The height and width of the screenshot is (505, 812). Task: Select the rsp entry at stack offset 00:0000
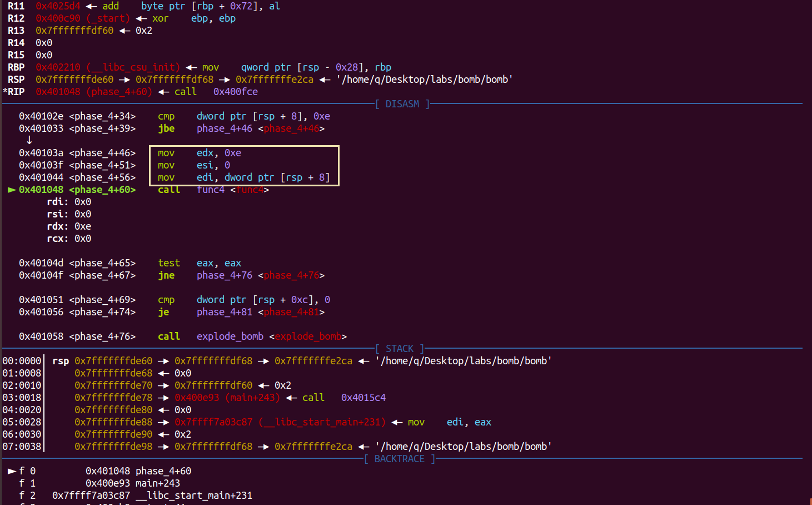click(x=61, y=360)
